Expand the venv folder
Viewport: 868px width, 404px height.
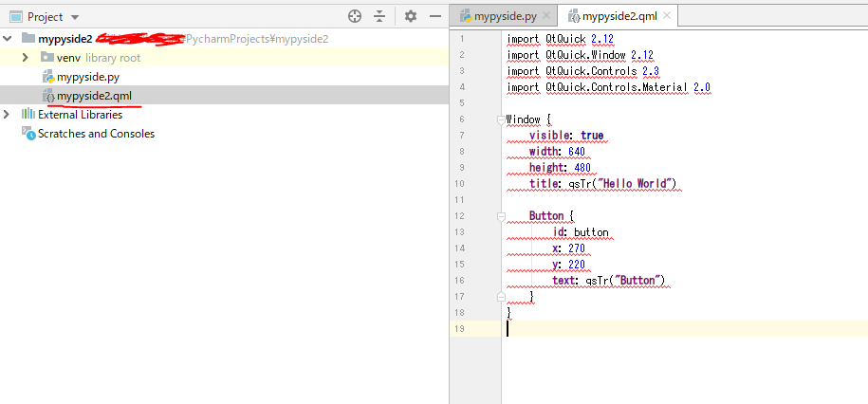click(x=25, y=58)
